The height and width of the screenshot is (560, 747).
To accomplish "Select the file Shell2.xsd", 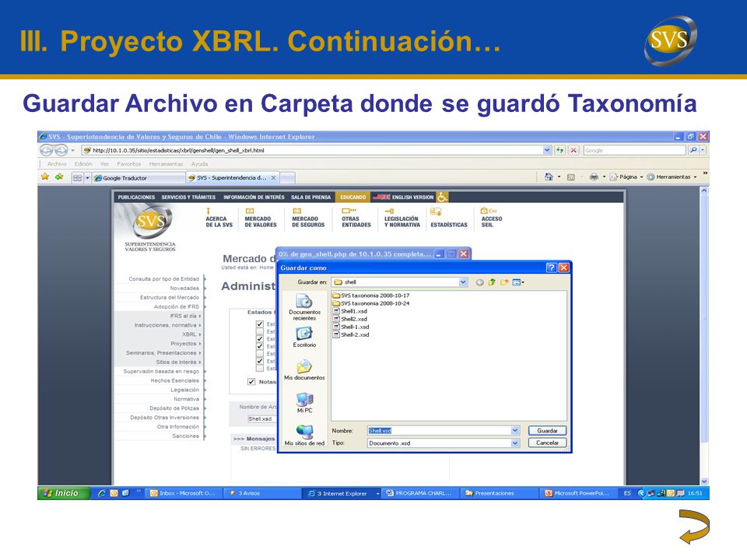I will click(x=349, y=319).
